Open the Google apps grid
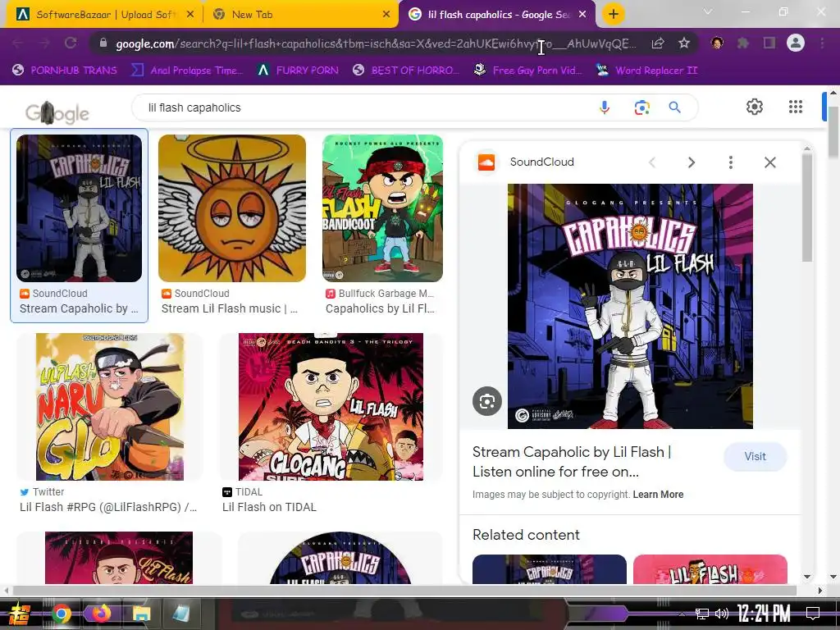Screen dimensions: 840x630 796,107
